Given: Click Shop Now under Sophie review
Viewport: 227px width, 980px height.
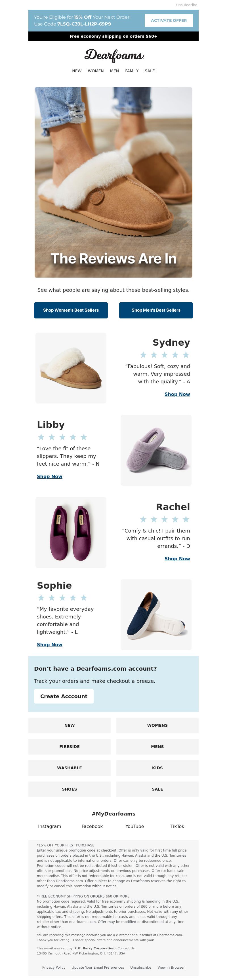Looking at the screenshot, I should coord(49,645).
